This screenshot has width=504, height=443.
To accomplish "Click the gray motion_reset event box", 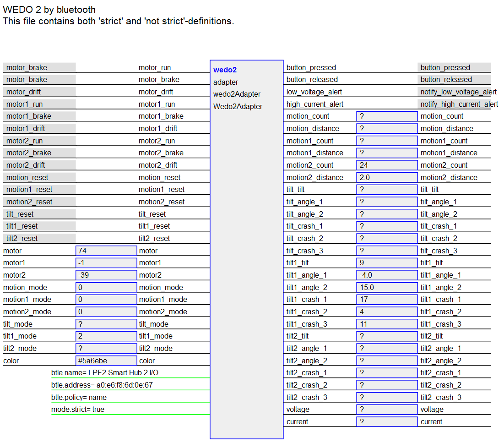I will [39, 178].
